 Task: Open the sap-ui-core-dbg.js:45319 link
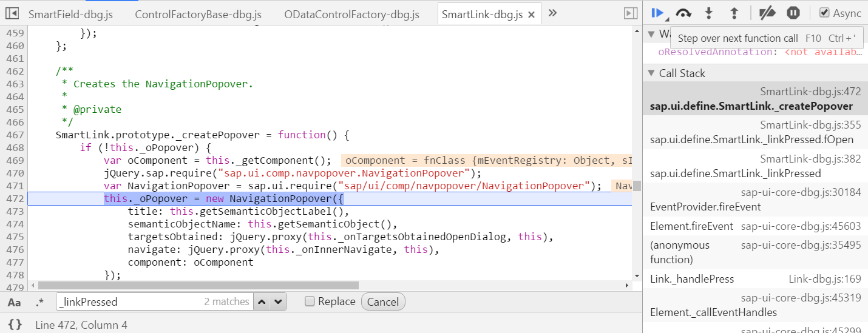point(801,298)
